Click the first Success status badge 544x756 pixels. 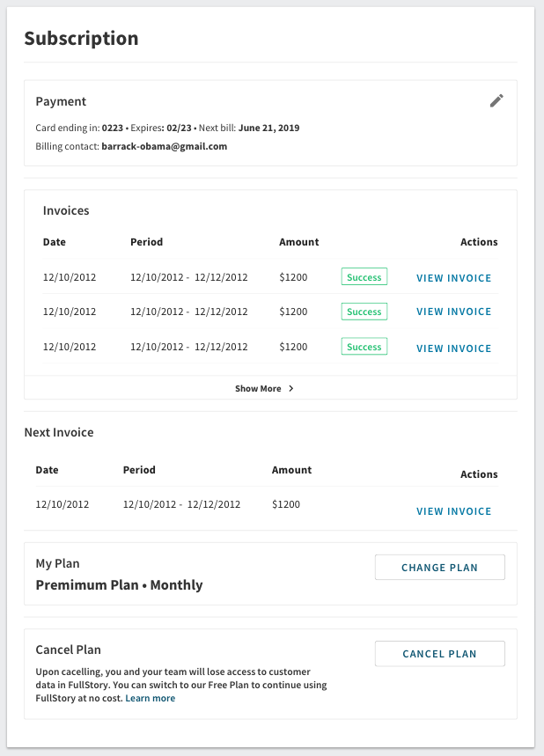[x=364, y=276]
